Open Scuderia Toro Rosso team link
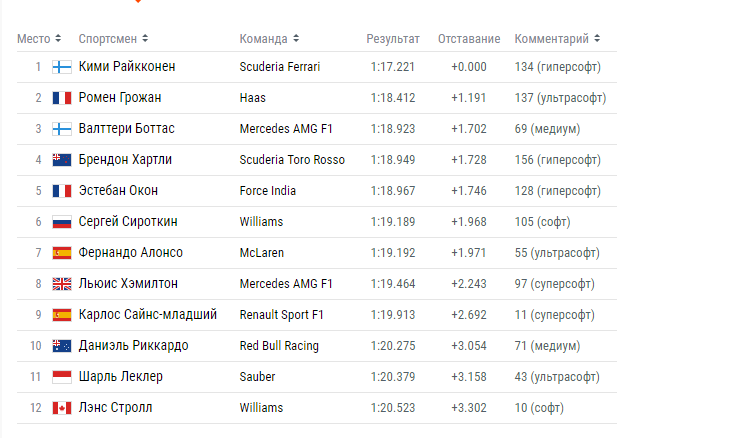This screenshot has height=438, width=756. tap(292, 160)
